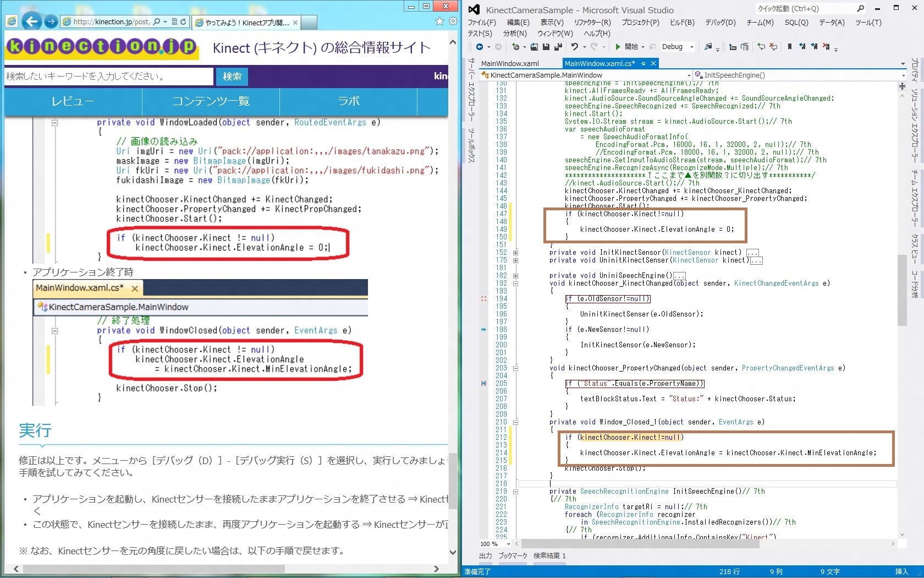Screen dimensions: 924x578
Task: Switch to MainWindow.xaml tab
Action: pyautogui.click(x=510, y=63)
